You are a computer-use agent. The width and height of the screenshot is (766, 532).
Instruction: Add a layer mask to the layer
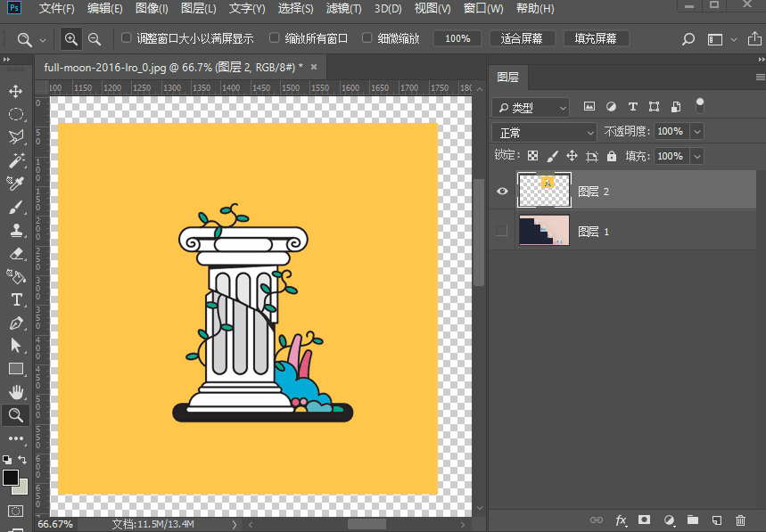click(644, 520)
